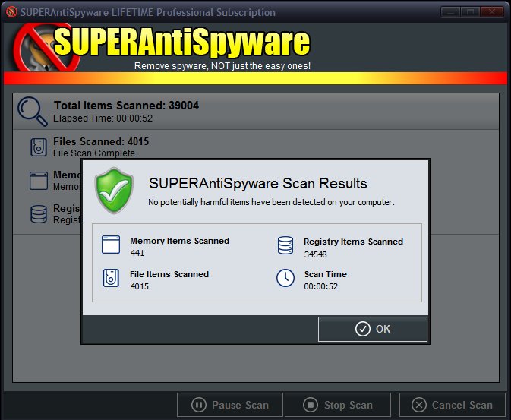This screenshot has height=420, width=511.
Task: Click the 'Files Scanned: 4015' text
Action: (x=101, y=141)
